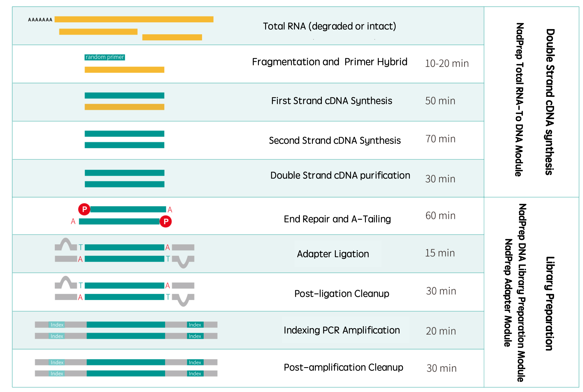The width and height of the screenshot is (583, 392).
Task: Select the vertical "Library Preparation" heading
Action: click(550, 303)
